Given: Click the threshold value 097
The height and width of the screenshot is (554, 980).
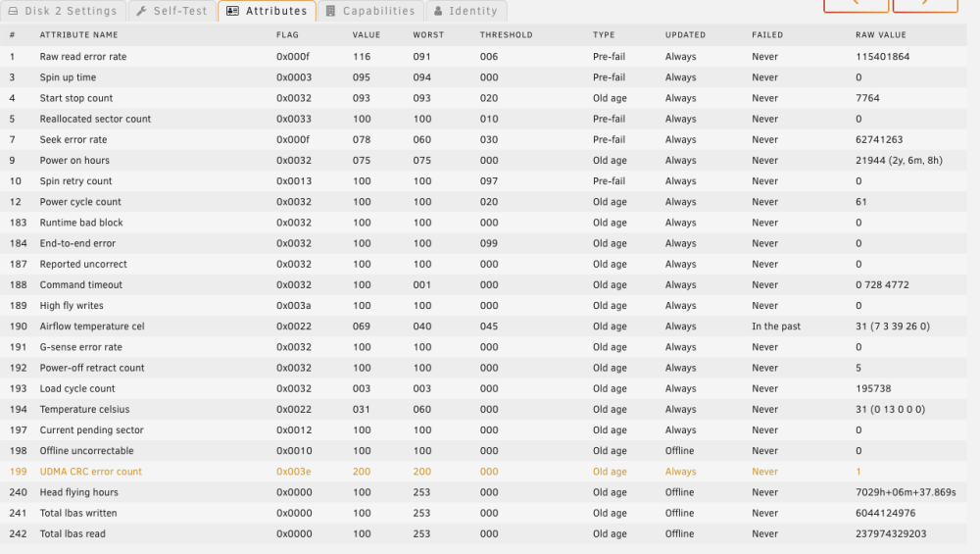Looking at the screenshot, I should (489, 180).
